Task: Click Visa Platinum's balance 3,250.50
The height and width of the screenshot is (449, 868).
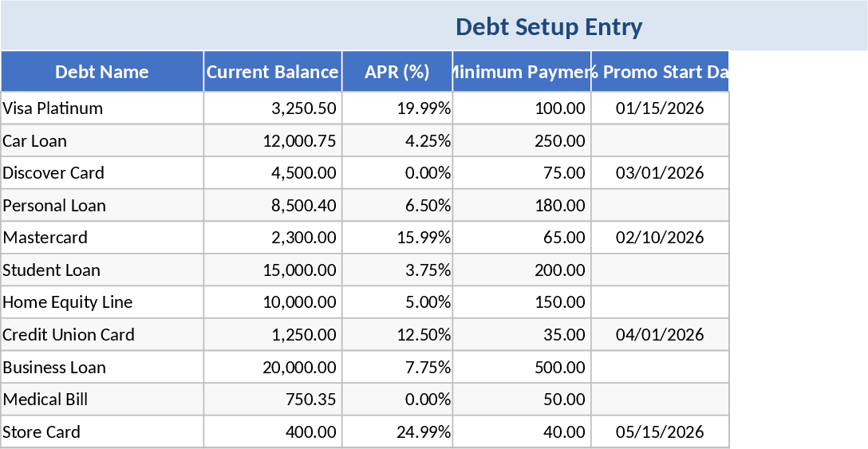Action: click(x=273, y=108)
